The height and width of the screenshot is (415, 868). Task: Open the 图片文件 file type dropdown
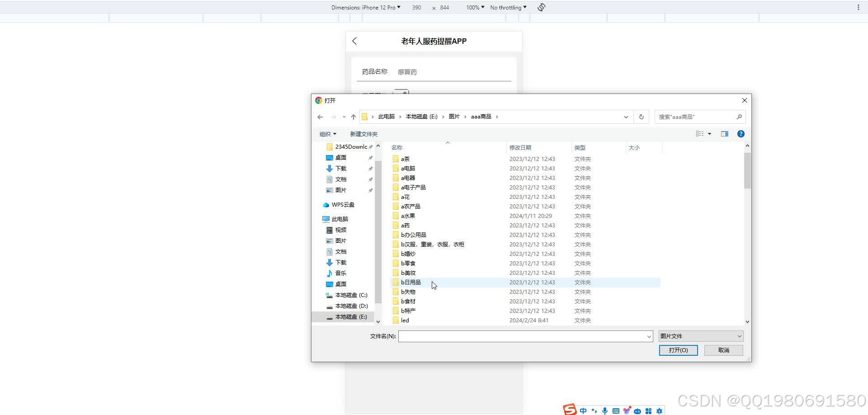coord(700,336)
